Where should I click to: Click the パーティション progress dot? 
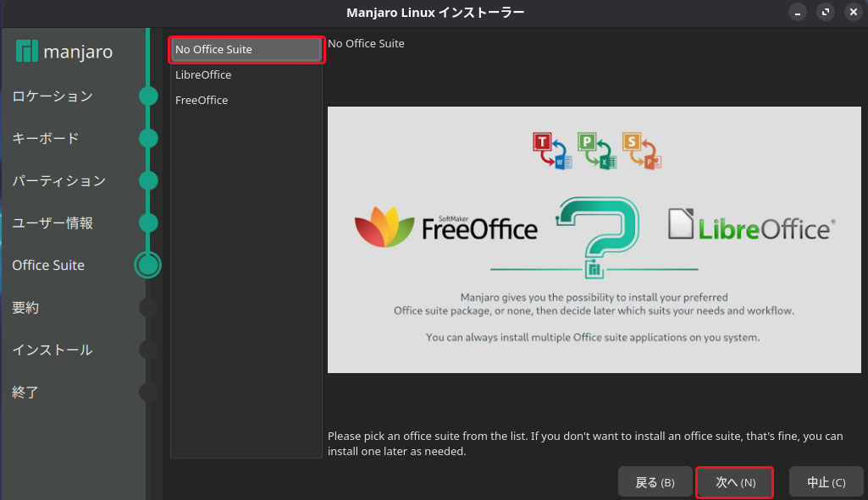pos(148,181)
